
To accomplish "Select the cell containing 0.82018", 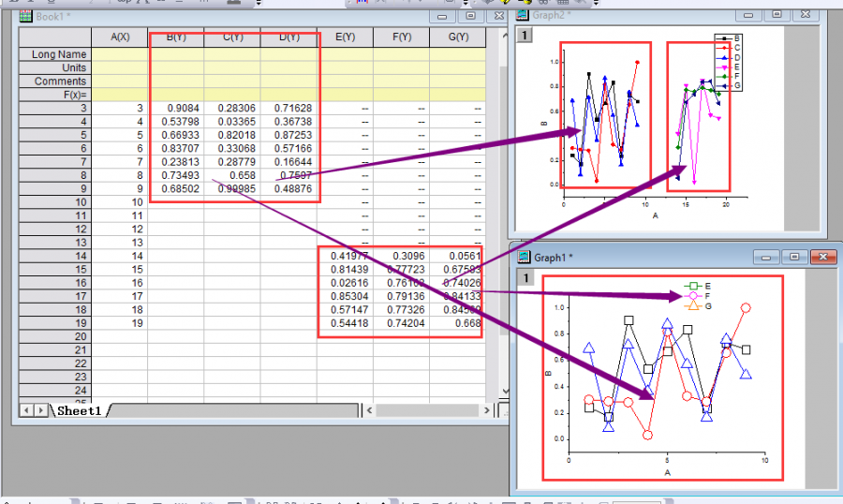I will 232,135.
